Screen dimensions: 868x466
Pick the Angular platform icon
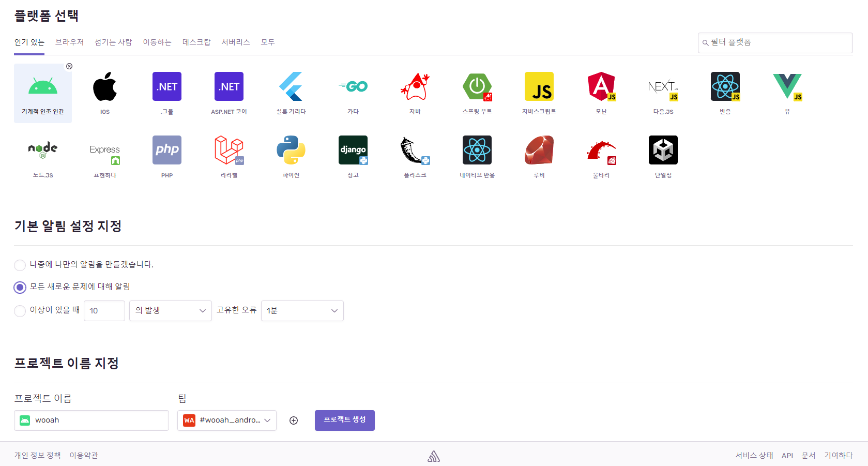click(601, 86)
